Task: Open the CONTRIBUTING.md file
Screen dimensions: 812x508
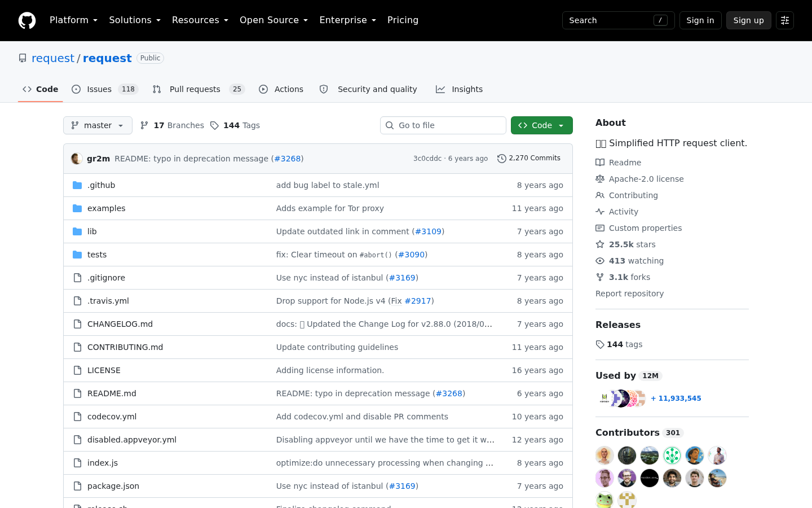Action: (125, 347)
